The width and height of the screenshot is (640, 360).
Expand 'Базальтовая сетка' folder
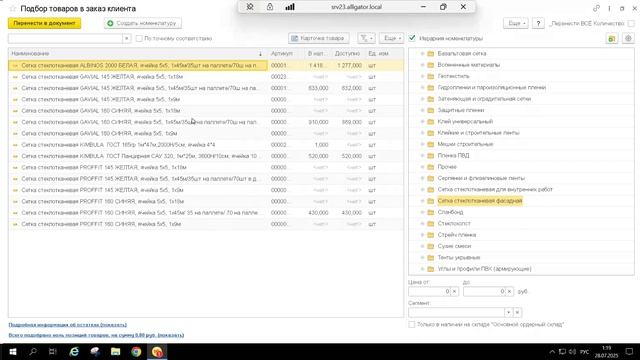pos(422,53)
